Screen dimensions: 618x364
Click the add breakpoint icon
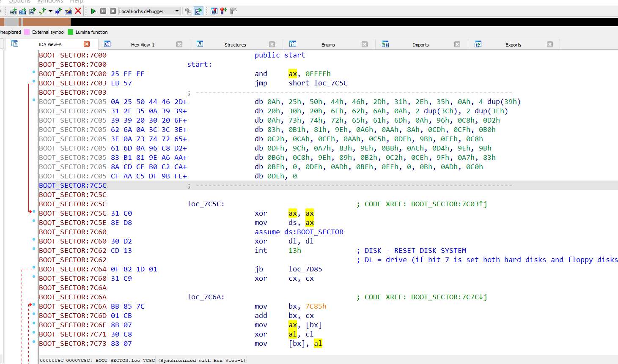click(223, 11)
